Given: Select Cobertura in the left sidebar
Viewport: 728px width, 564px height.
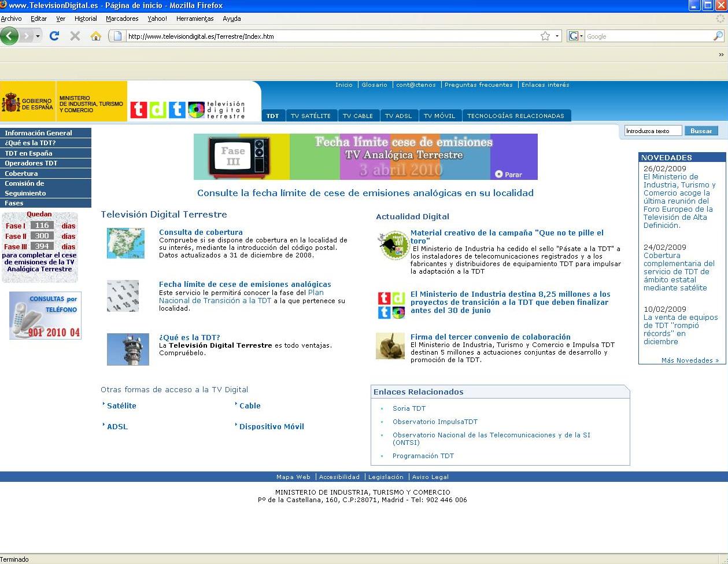Looking at the screenshot, I should [21, 174].
